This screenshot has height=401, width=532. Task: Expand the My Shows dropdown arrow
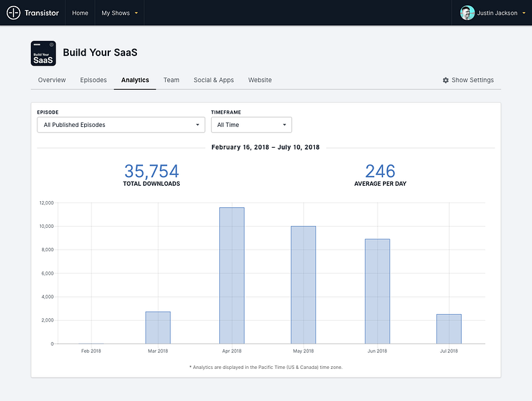[x=136, y=13]
